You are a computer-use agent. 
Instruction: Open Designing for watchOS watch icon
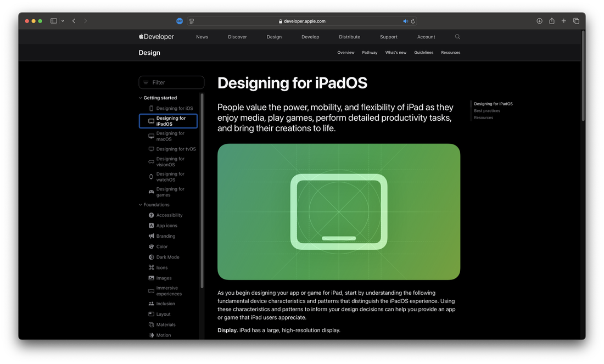(x=151, y=177)
